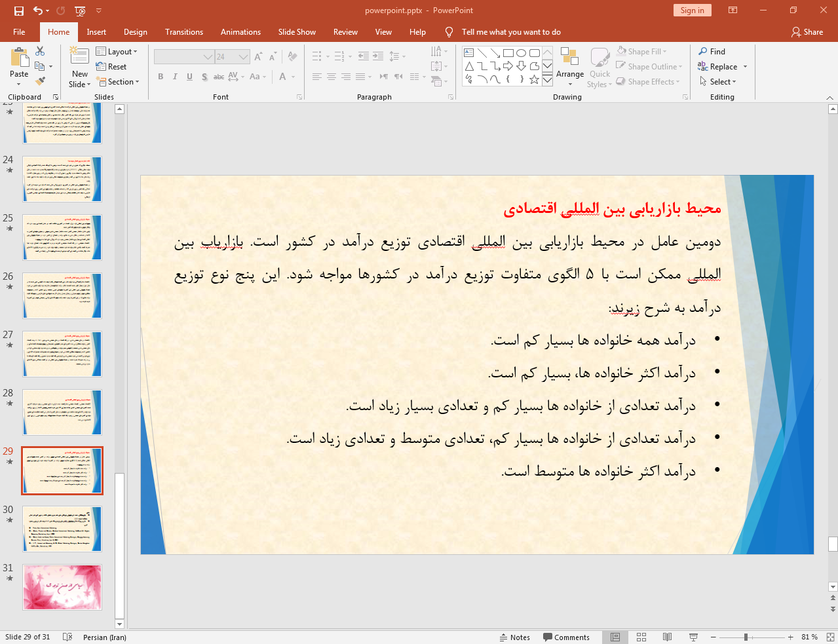Open the Arrange tool

(x=570, y=67)
